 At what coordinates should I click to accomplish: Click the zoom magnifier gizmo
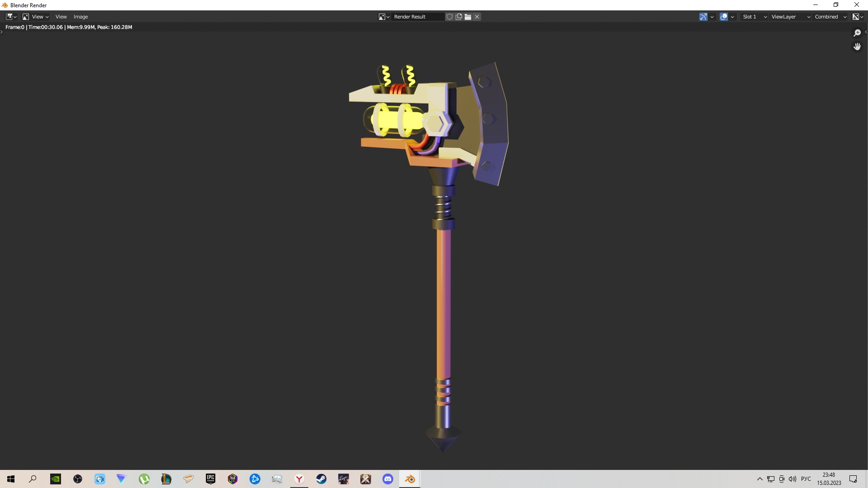[857, 33]
